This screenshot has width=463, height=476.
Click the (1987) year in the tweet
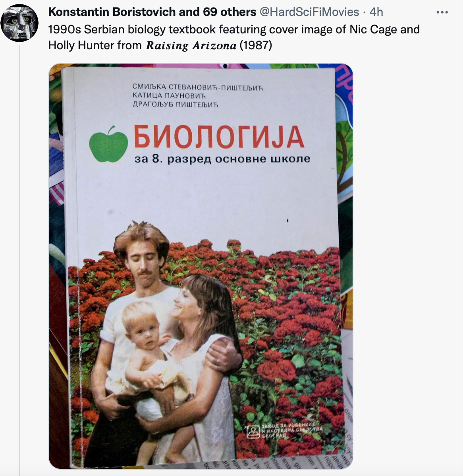pos(256,45)
